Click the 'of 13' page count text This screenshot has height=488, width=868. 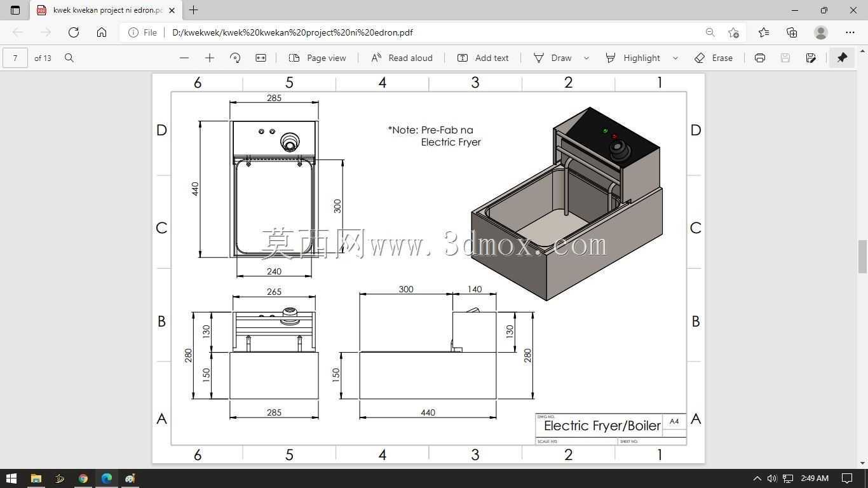(x=43, y=58)
